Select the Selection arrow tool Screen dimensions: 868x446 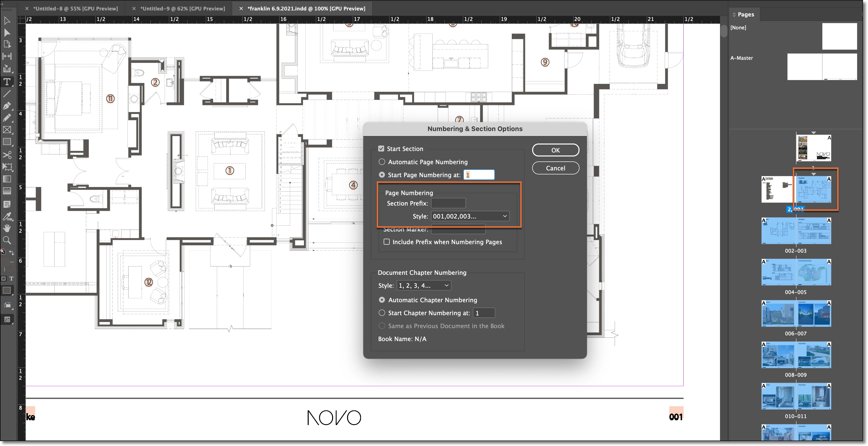point(7,21)
